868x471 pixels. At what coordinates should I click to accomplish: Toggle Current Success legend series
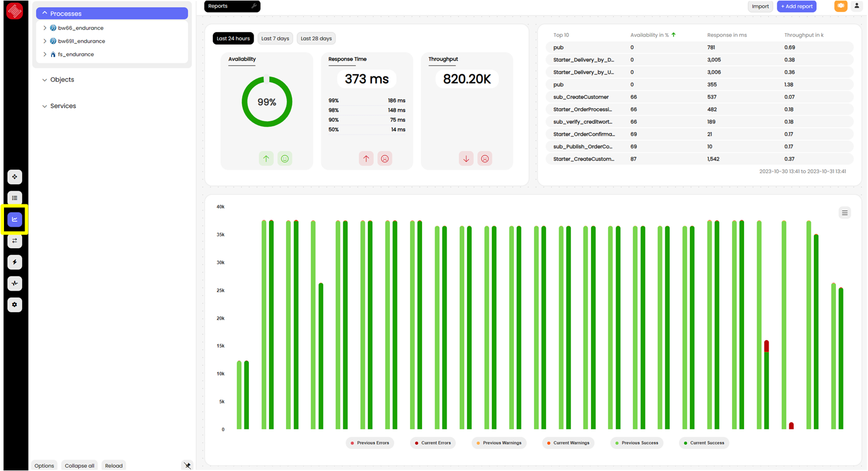704,443
